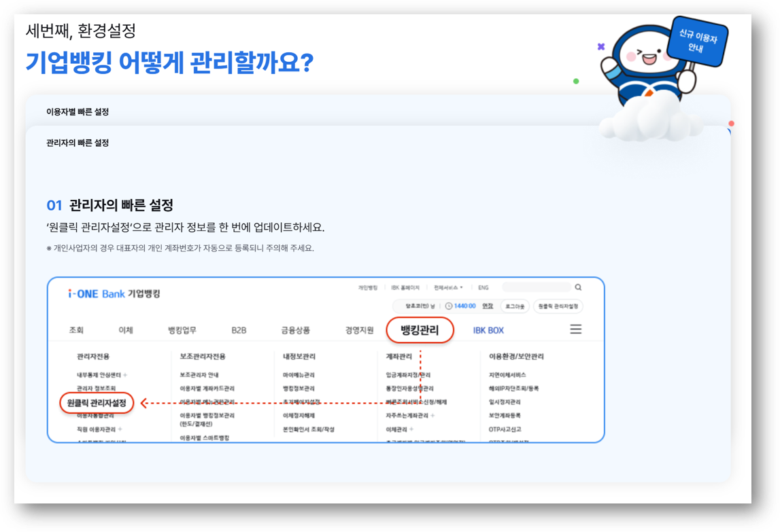The width and height of the screenshot is (780, 532).
Task: Open 입금계좌지정/관리
Action: point(408,375)
